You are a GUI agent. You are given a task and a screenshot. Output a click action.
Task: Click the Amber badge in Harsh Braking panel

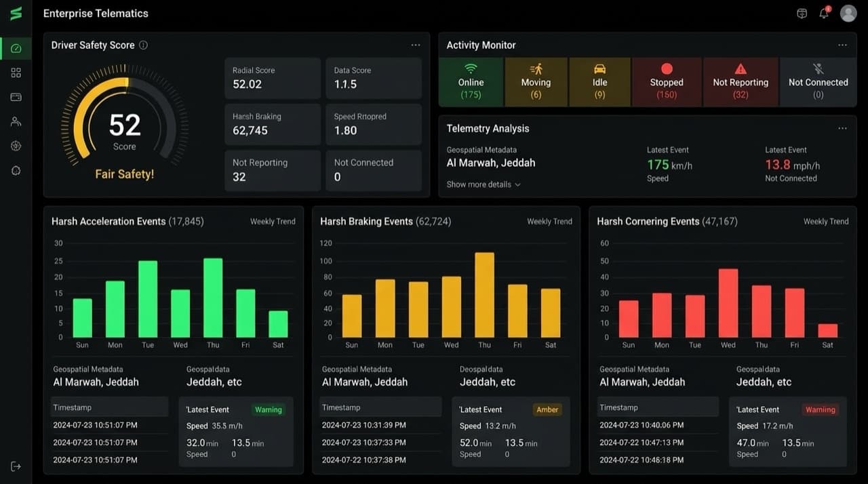point(547,409)
